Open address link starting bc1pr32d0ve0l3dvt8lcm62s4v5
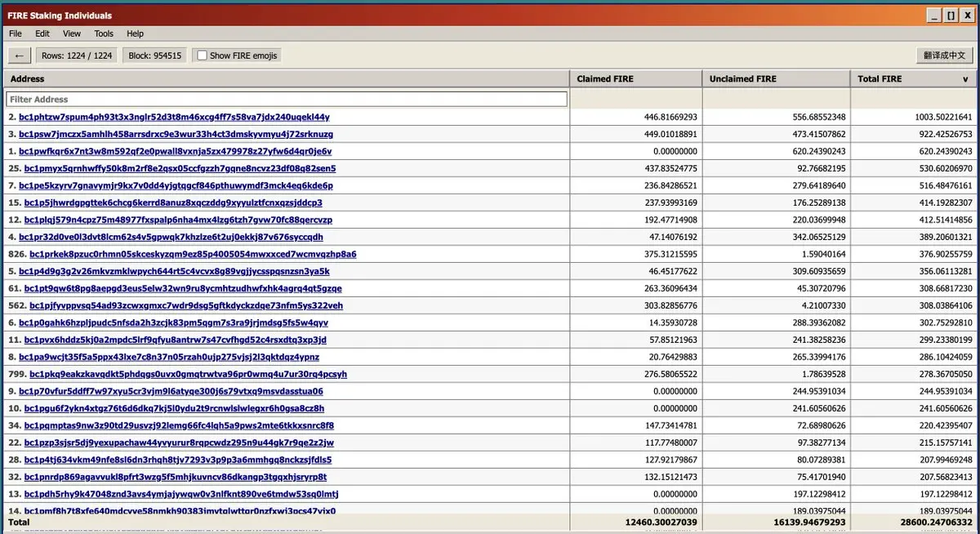The width and height of the screenshot is (980, 534). (171, 237)
